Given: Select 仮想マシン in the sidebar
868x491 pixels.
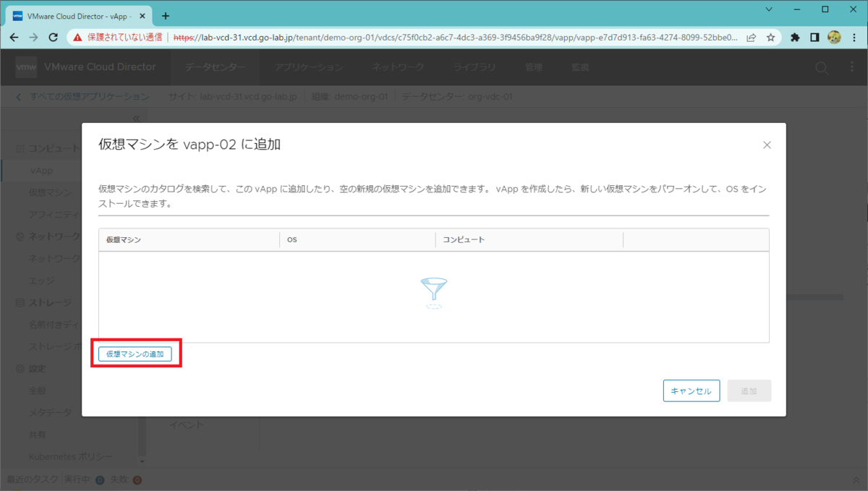Looking at the screenshot, I should point(51,192).
